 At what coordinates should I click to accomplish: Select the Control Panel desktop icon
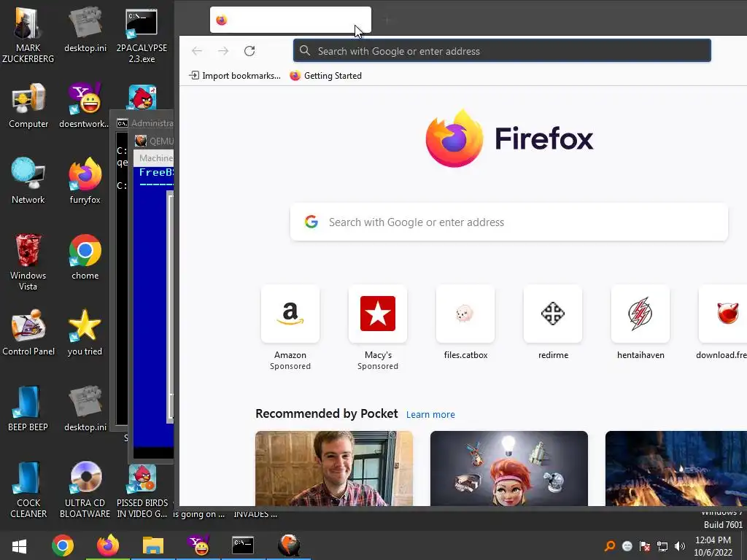[x=28, y=332]
